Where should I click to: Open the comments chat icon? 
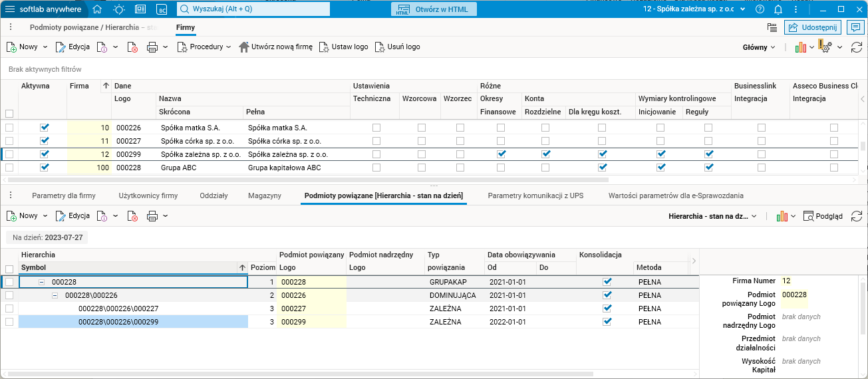tap(855, 27)
